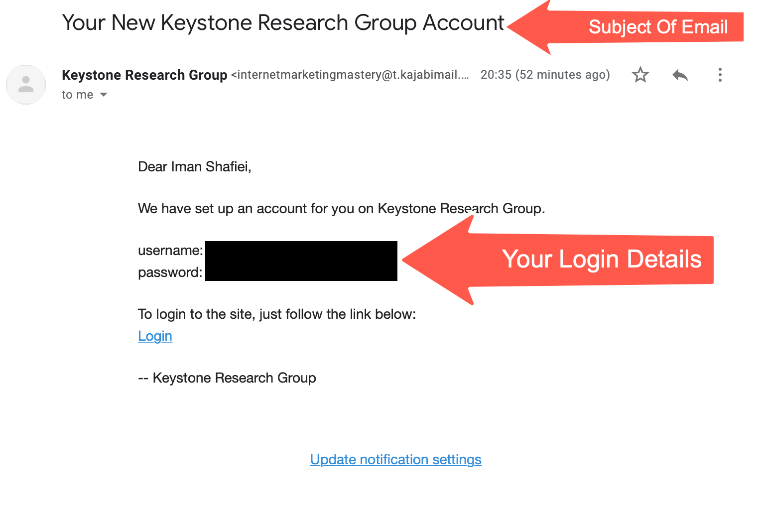Click bold sender name Keystone Research Group
Screen dimensions: 760x532
pos(144,75)
